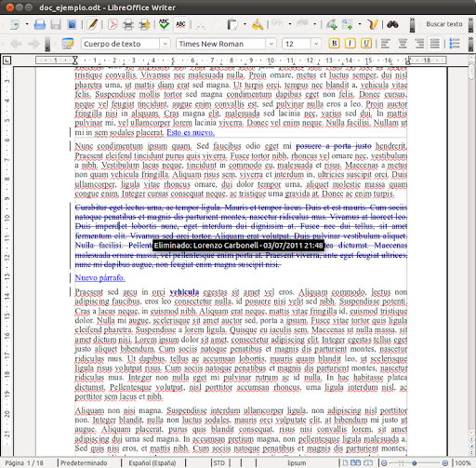Click the Redo arrow icon
The height and width of the screenshot is (468, 476).
pyautogui.click(x=302, y=23)
